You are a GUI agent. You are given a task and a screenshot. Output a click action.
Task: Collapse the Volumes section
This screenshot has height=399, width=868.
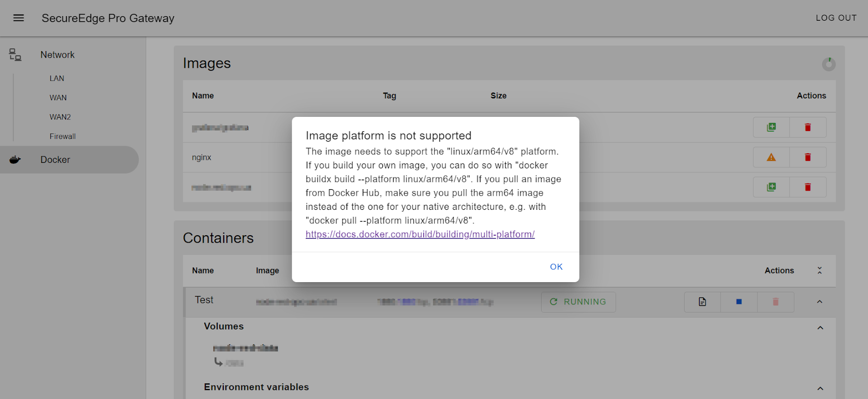[820, 328]
